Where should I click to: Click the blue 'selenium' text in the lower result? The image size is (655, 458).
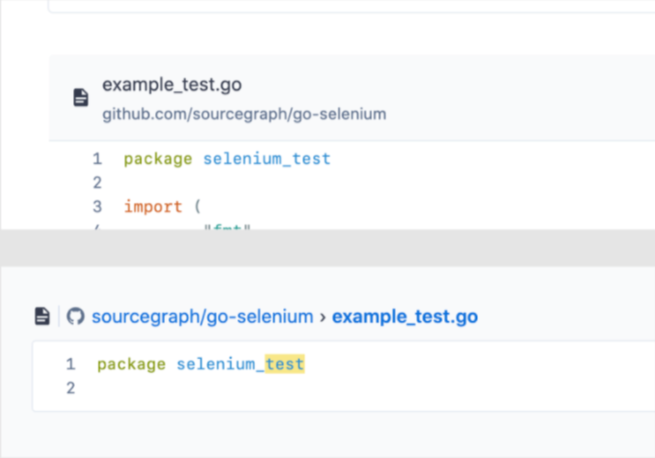[x=216, y=364]
